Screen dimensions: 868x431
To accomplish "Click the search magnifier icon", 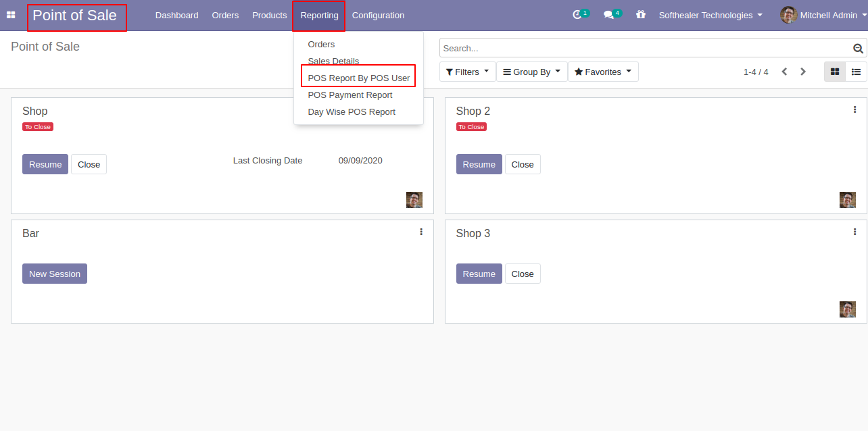I will click(858, 48).
